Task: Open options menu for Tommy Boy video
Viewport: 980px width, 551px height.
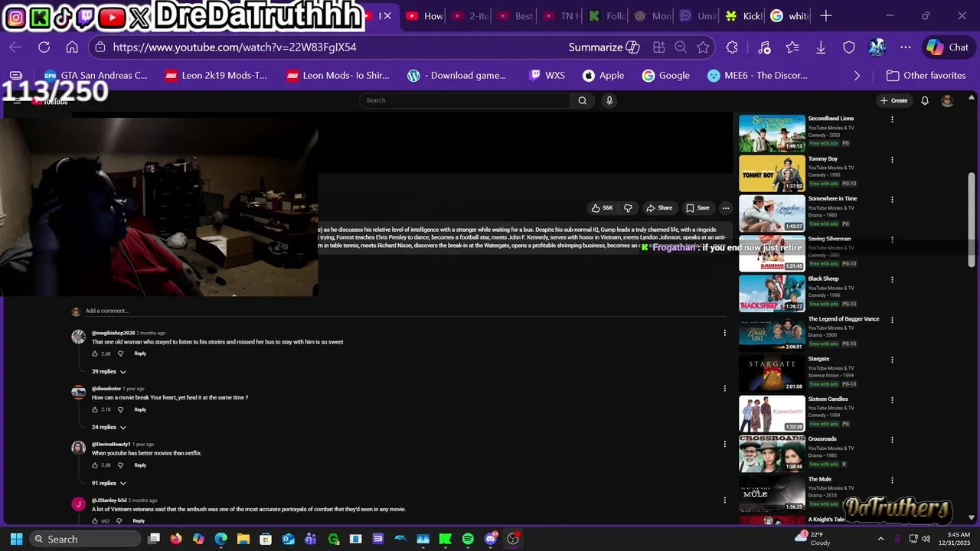Action: (892, 160)
